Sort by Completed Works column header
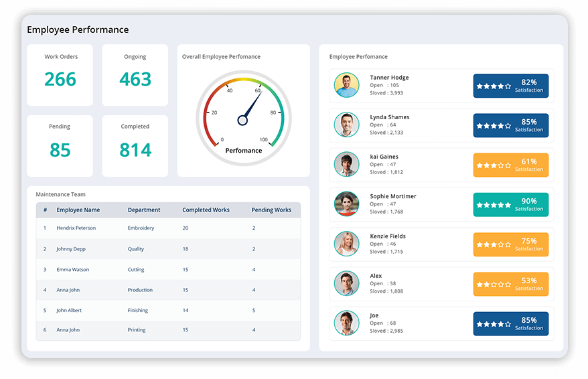 tap(206, 210)
